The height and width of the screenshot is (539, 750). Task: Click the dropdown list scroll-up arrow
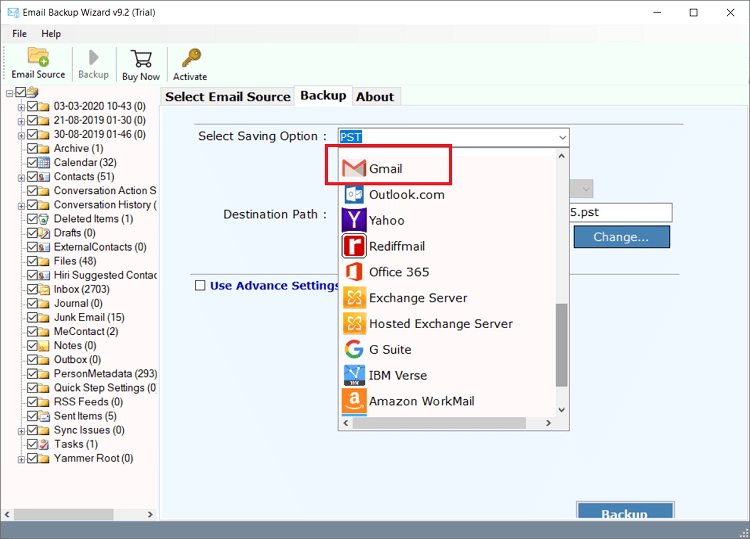[562, 156]
